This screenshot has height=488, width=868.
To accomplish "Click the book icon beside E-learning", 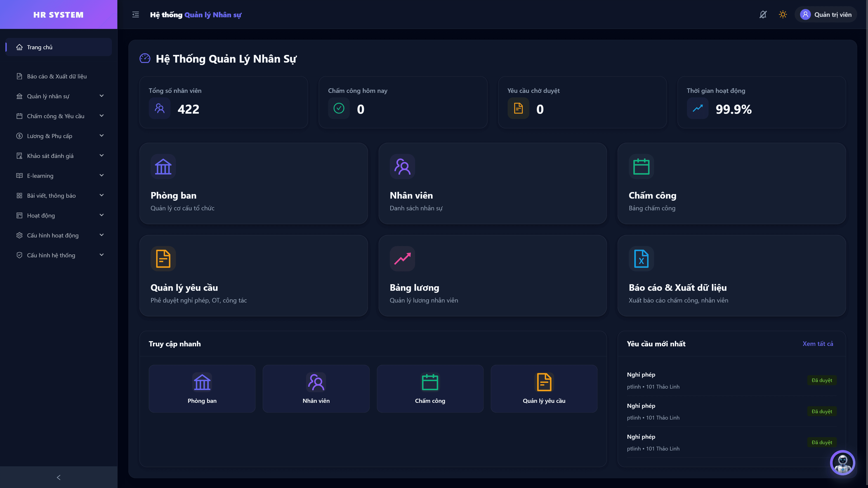I will pos(19,176).
